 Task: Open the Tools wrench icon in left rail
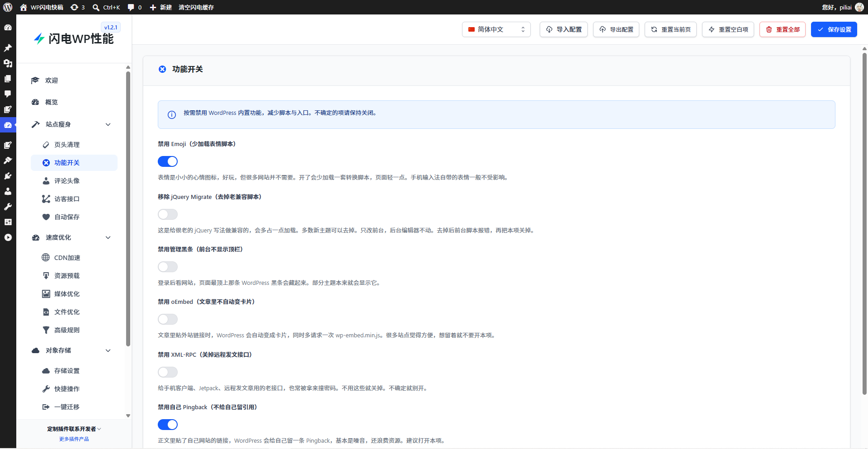pyautogui.click(x=8, y=207)
